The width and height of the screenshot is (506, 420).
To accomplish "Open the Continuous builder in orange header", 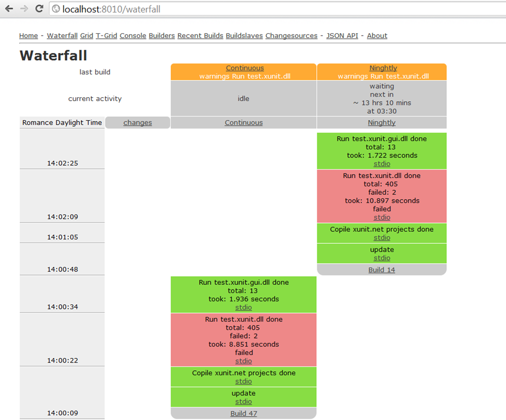I will tap(245, 68).
